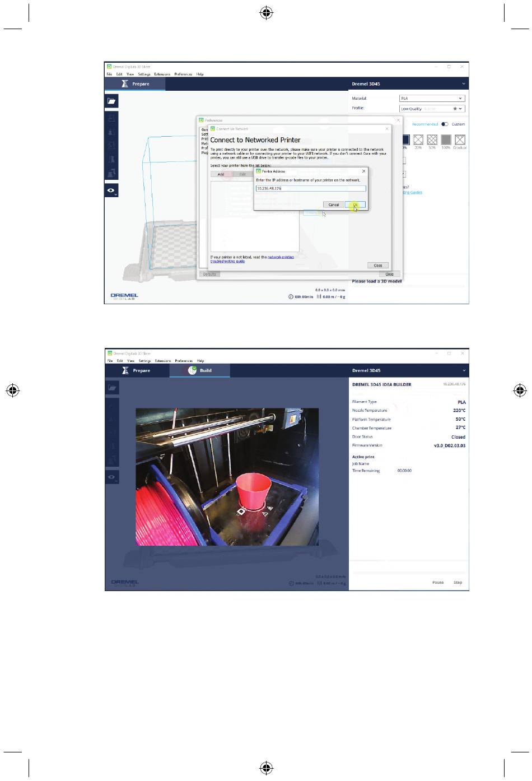Click the clock icon beside 00h 00min
The height and width of the screenshot is (781, 532).
[x=291, y=297]
